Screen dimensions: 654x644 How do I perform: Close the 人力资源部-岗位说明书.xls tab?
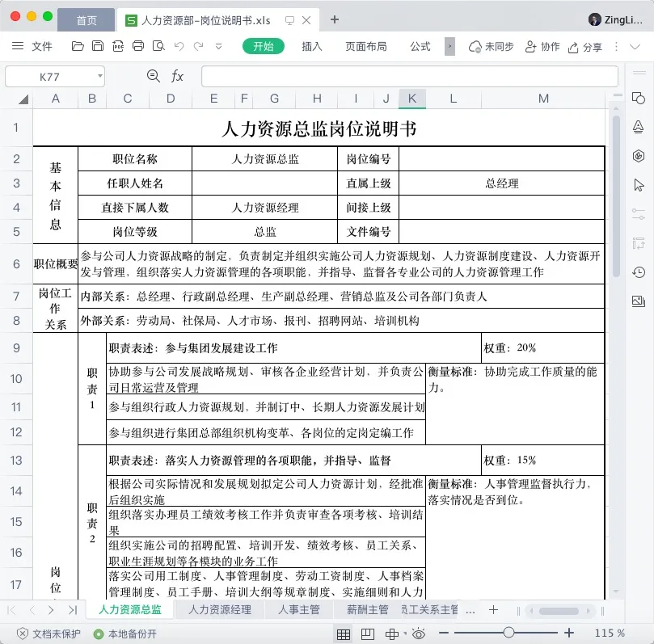tap(306, 20)
